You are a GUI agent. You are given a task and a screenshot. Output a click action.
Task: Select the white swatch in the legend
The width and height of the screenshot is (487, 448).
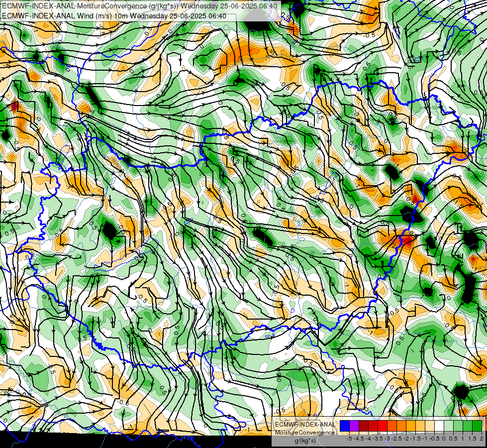(x=439, y=426)
